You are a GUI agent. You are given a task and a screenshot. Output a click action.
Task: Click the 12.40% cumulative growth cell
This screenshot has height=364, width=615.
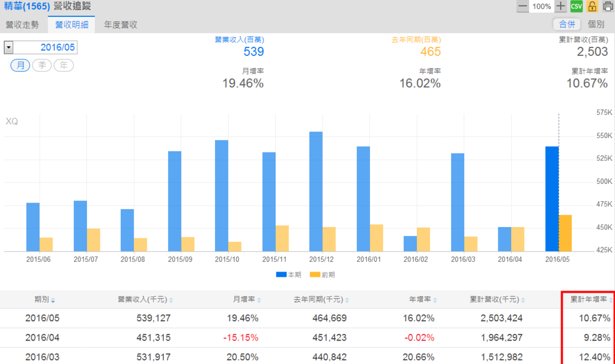[595, 357]
